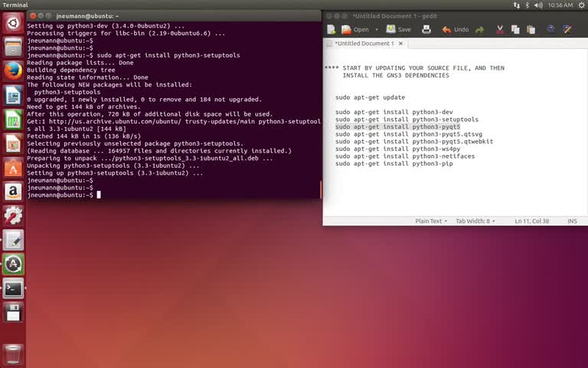Click the 'python3-netifaces' line

[x=405, y=156]
